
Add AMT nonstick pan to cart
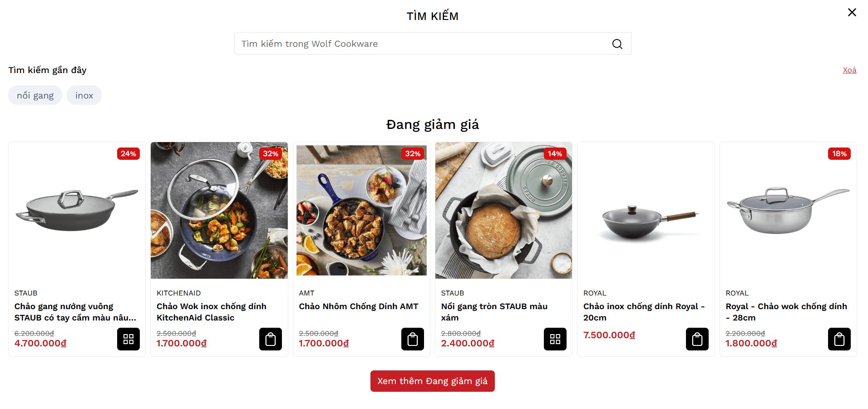413,339
